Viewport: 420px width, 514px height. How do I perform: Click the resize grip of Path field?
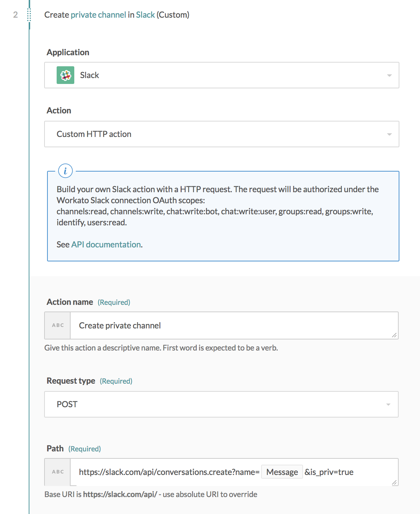pyautogui.click(x=394, y=482)
